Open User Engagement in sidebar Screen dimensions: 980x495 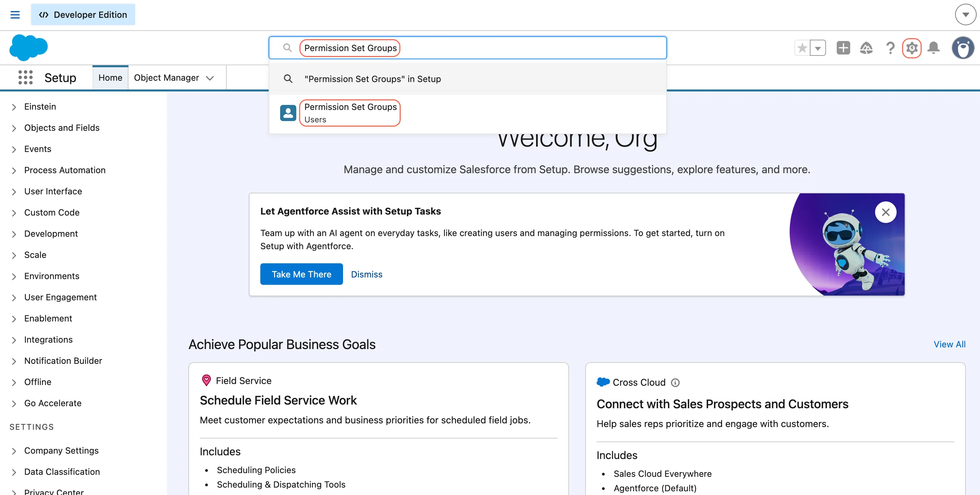click(61, 297)
